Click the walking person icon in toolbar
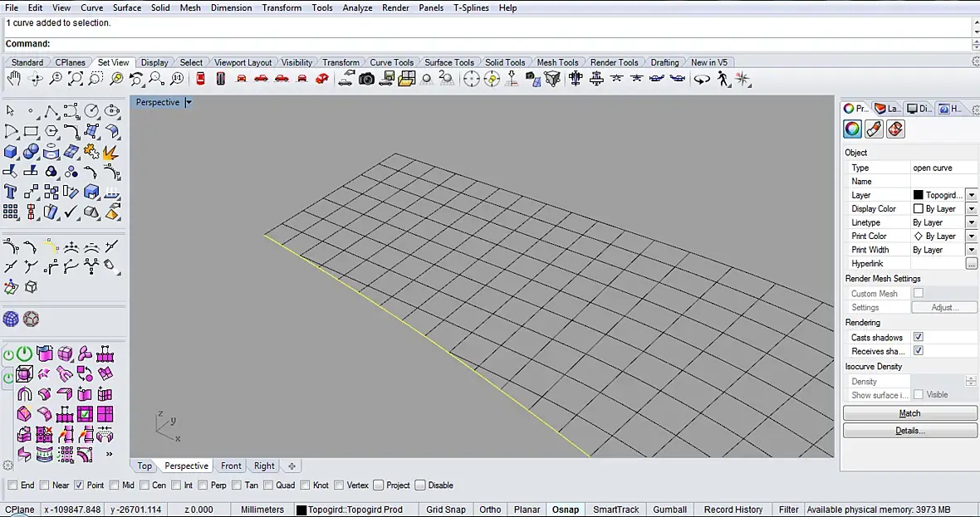Image resolution: width=980 pixels, height=517 pixels. (723, 79)
